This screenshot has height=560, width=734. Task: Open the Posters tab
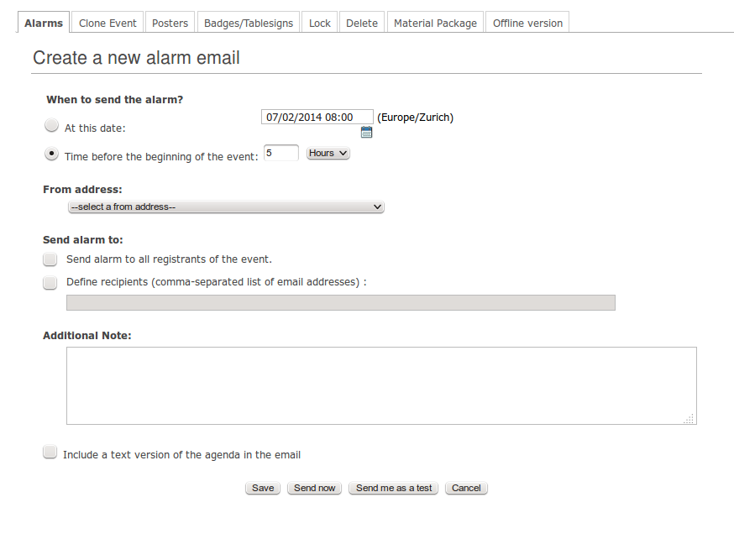pos(170,23)
